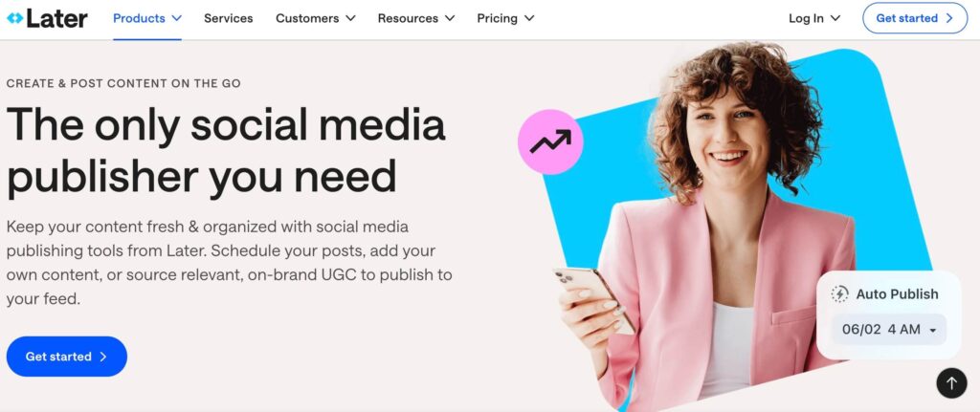The height and width of the screenshot is (412, 980).
Task: Expand the Log In chevron
Action: coord(835,18)
